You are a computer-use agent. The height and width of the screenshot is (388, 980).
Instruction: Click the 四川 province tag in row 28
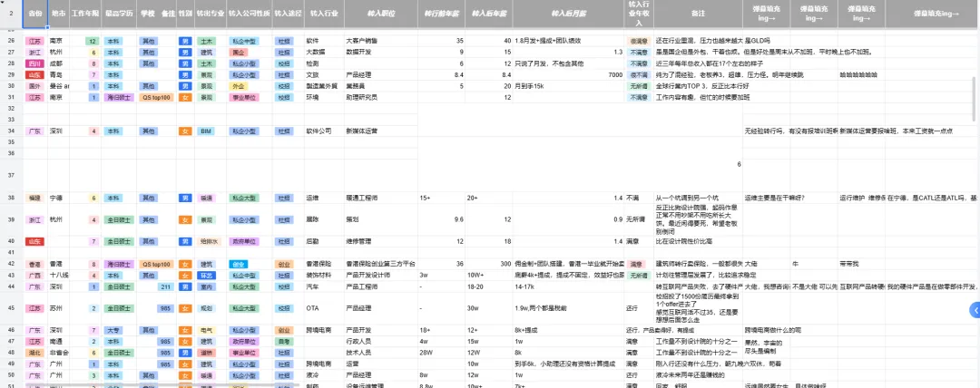pos(34,63)
